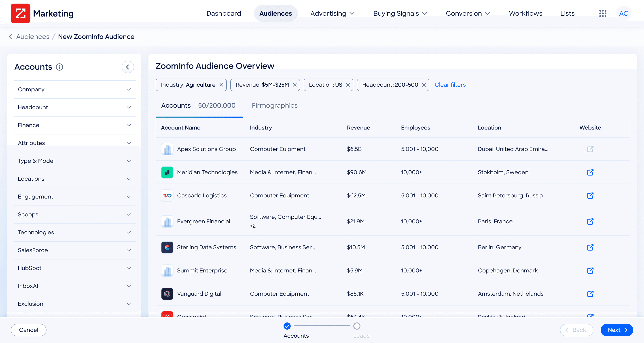Image resolution: width=644 pixels, height=343 pixels.
Task: Click the Apex Solutions Group logo
Action: [167, 149]
